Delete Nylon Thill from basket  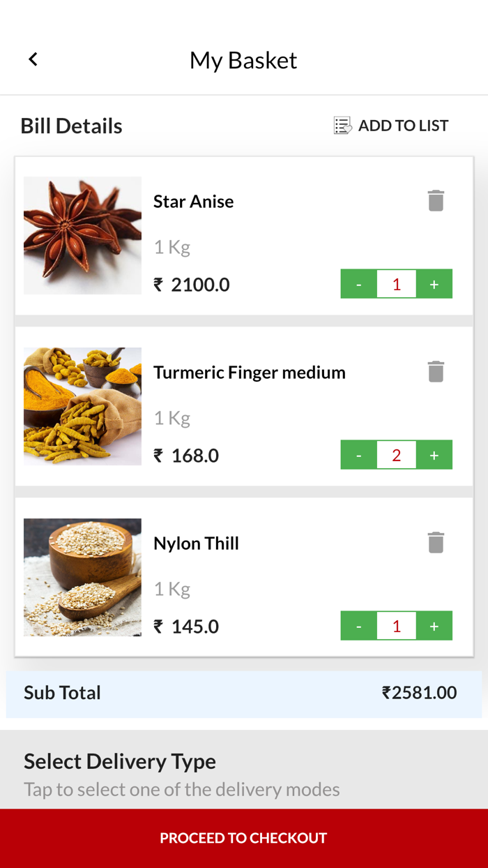[x=436, y=543]
